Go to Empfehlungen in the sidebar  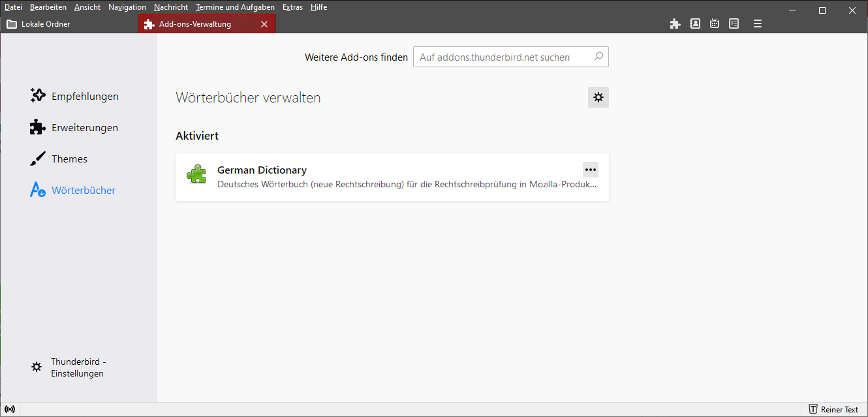coord(85,97)
